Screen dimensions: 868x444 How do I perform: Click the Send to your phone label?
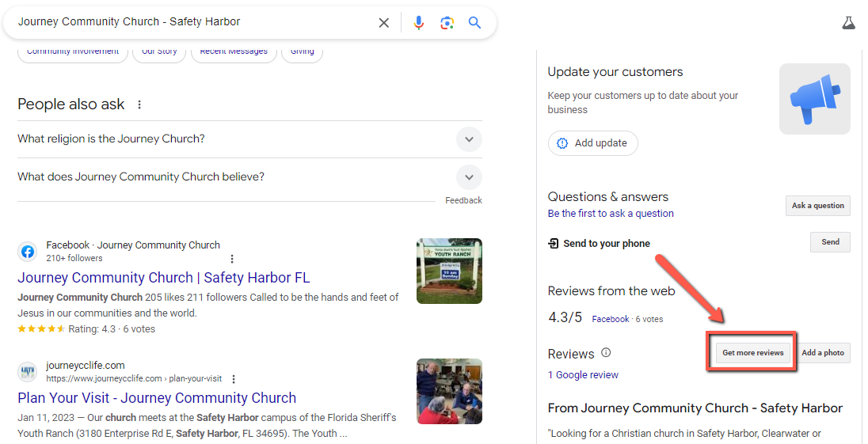(607, 243)
